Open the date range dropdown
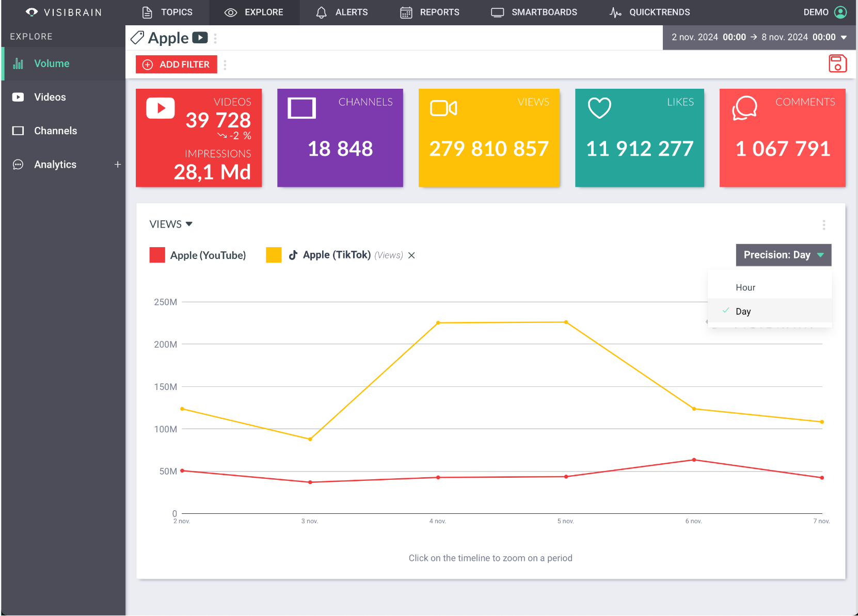858x616 pixels. 759,37
